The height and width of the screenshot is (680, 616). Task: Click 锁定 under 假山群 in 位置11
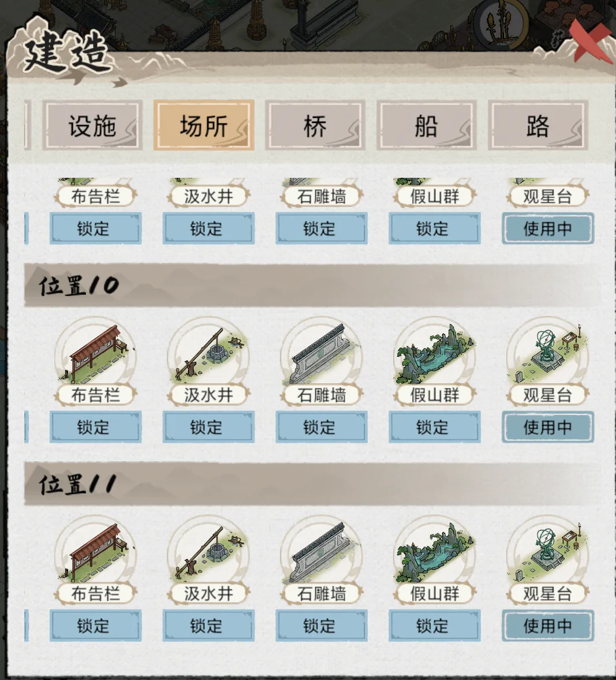coord(435,626)
